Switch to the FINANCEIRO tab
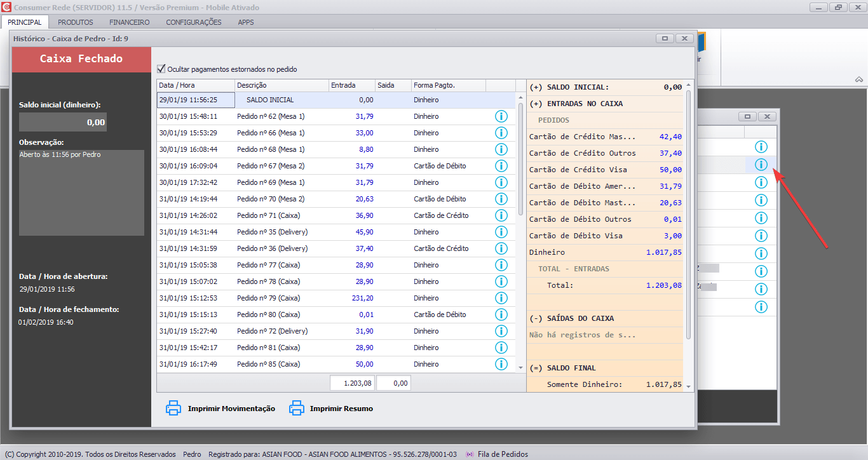Screen dimensions: 868x460 click(130, 22)
